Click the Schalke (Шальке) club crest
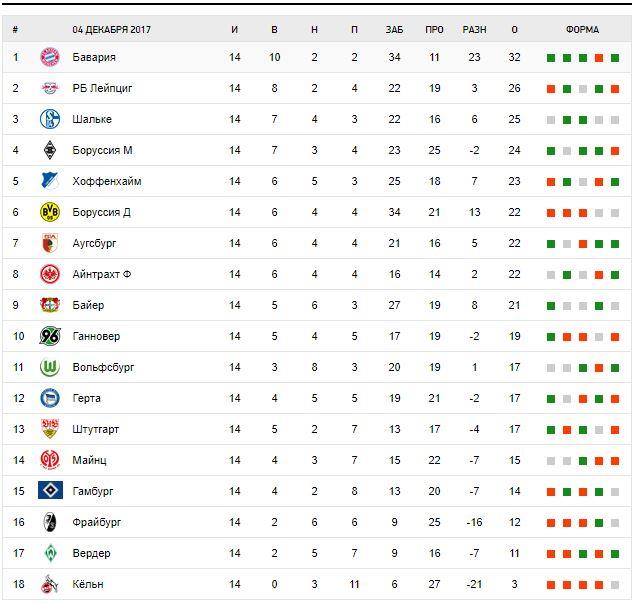Screen dimensions: 637x604 coord(50,119)
